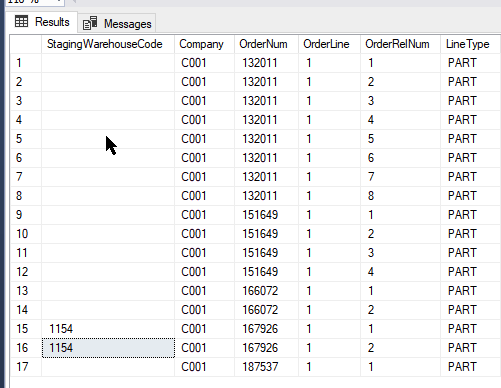Click the highlighted 1154 cell in row 16
This screenshot has height=388, width=501.
click(108, 348)
